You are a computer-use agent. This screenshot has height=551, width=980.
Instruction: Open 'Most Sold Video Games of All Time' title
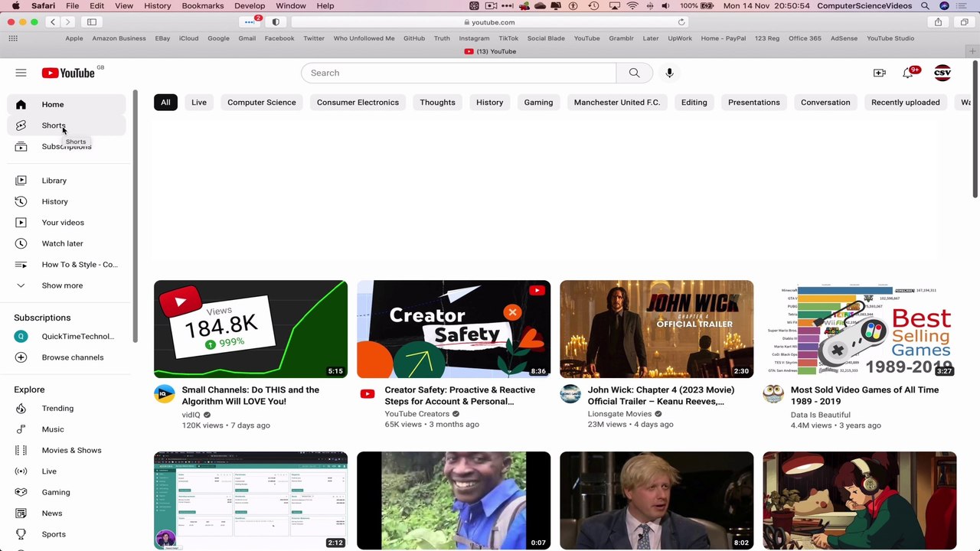(x=864, y=396)
